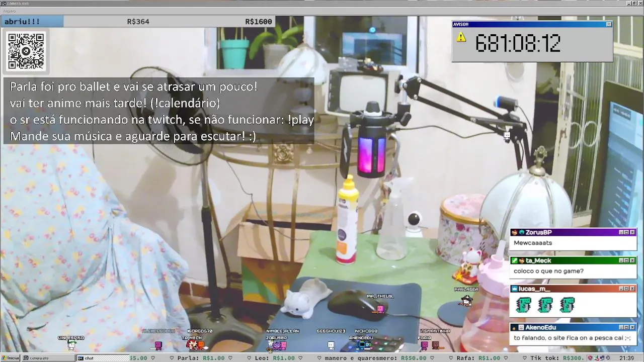
Task: Select camera.exe in the taskbar
Action: pos(48,358)
